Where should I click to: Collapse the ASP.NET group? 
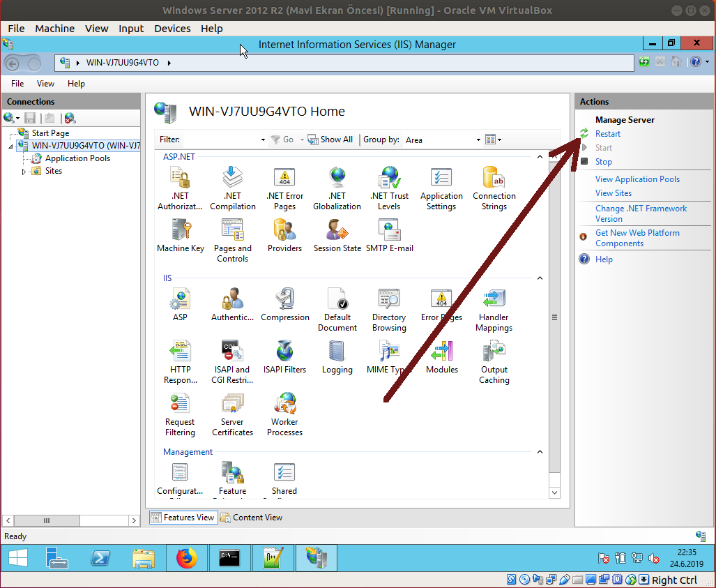point(540,157)
